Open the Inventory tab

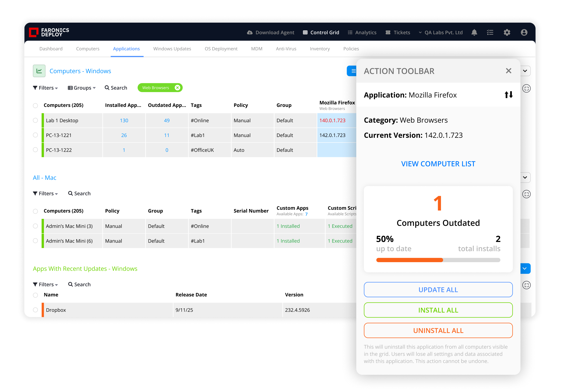pos(320,49)
